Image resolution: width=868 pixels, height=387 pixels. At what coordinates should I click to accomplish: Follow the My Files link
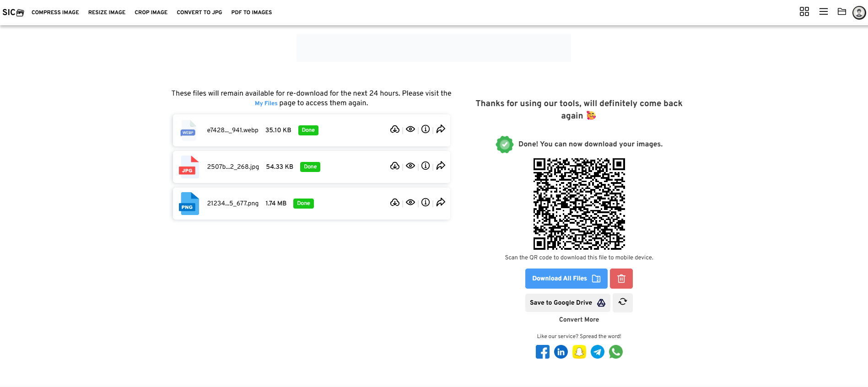point(266,103)
